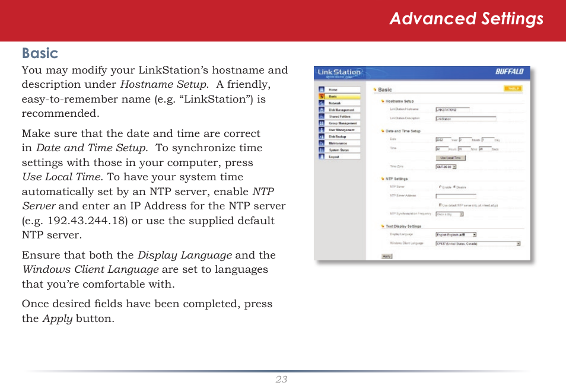
Task: Click the LinkStation Description input field
Action: tap(466, 119)
